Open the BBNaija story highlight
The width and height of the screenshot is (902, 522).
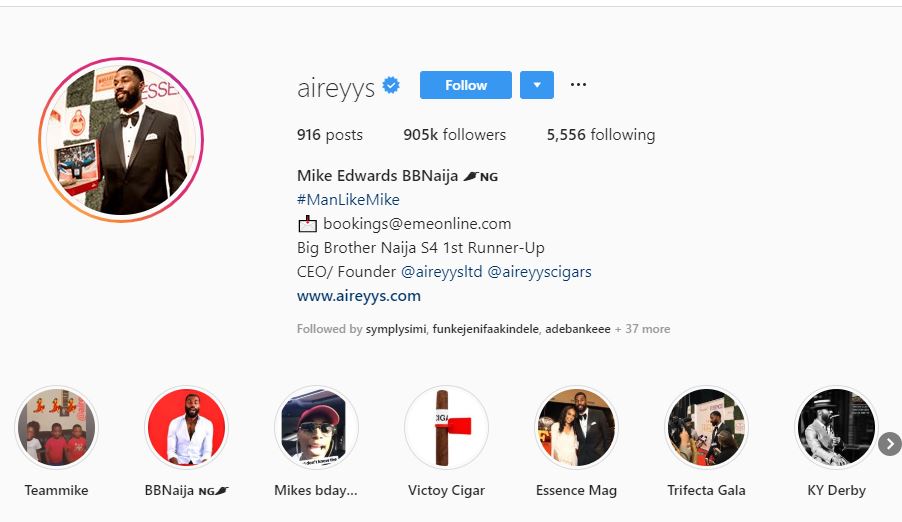tap(186, 428)
